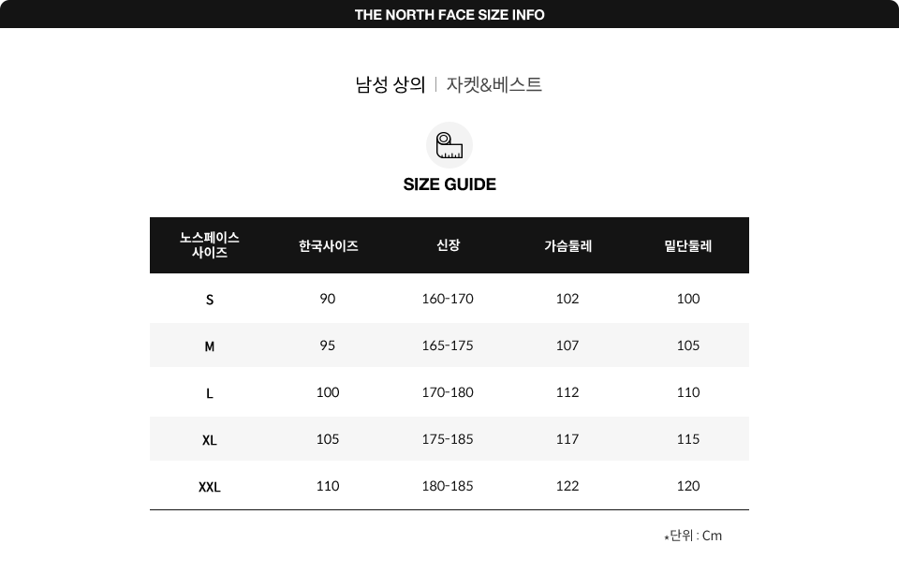Click the 노스페이스 사이즈 column header
This screenshot has width=899, height=588.
click(209, 245)
